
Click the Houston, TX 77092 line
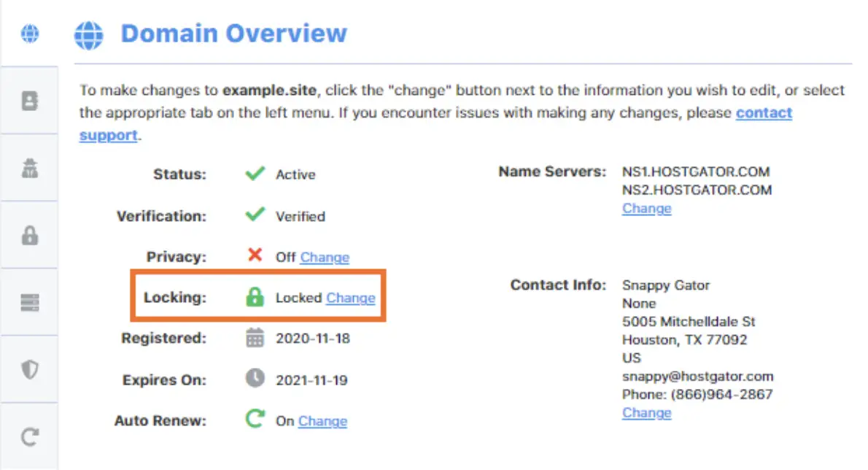pyautogui.click(x=685, y=340)
